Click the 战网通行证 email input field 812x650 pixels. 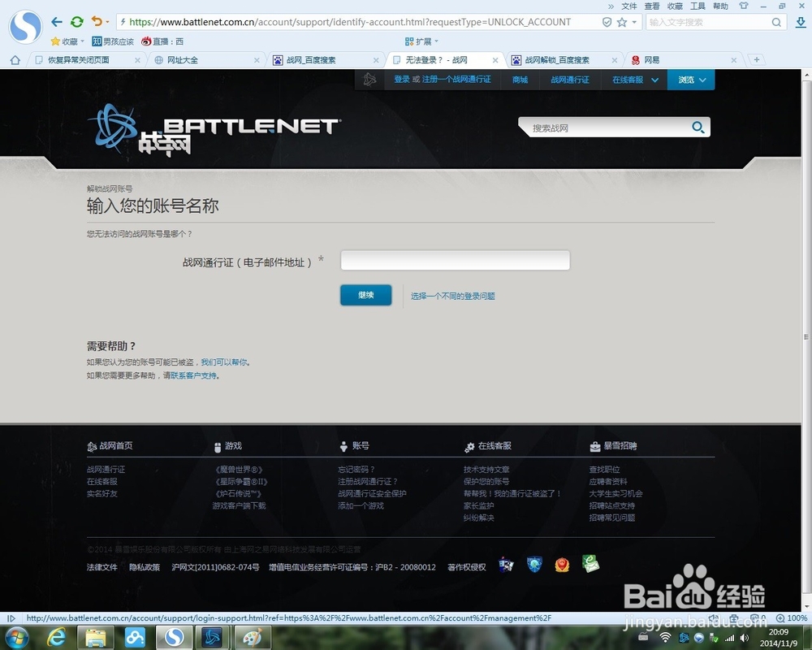[456, 260]
